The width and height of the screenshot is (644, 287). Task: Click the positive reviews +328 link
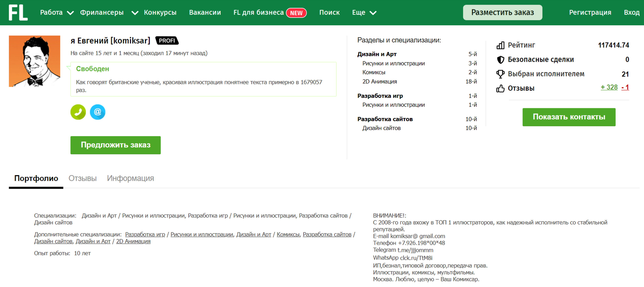click(609, 88)
